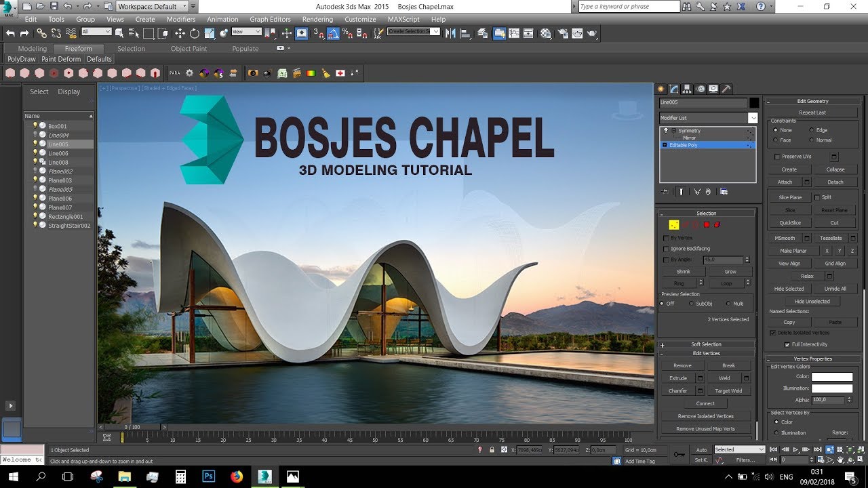Toggle the Angle Snap magnet icon

(x=333, y=33)
